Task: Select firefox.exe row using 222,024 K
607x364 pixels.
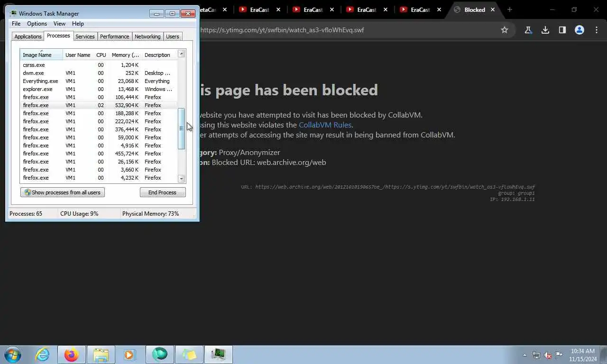Action: [99, 121]
